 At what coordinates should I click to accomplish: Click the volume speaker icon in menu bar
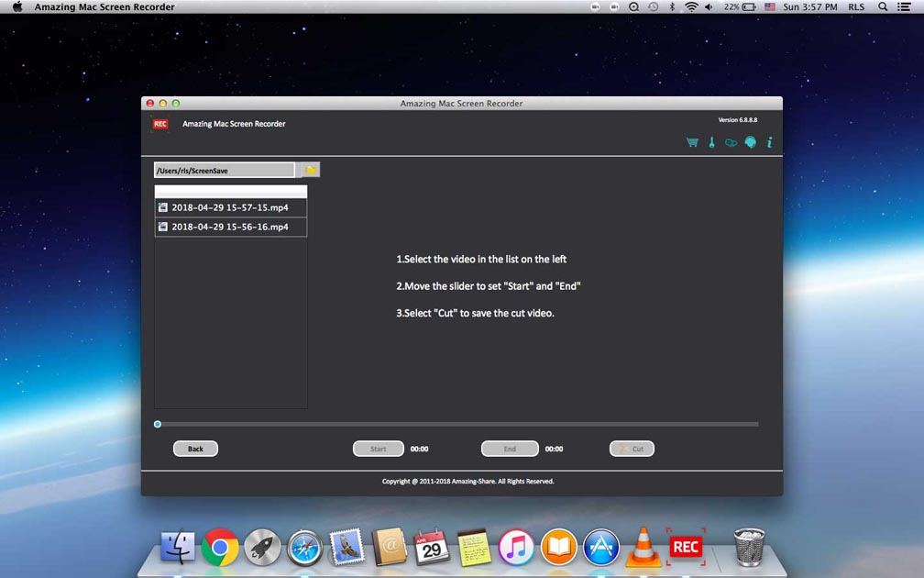coord(709,7)
